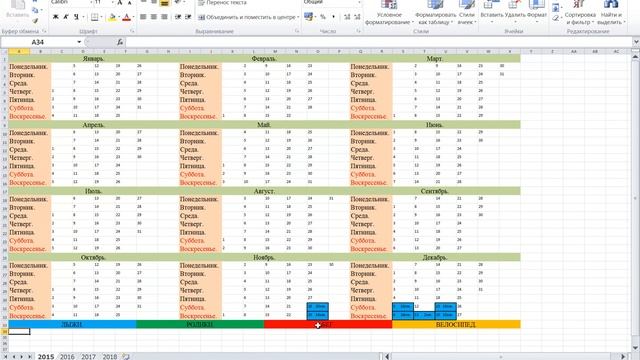Click the cell borders icon
640x360 pixels.
(94, 17)
